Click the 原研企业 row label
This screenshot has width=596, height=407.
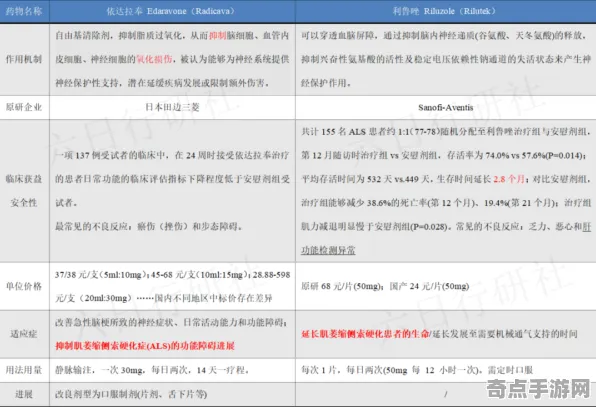24,107
